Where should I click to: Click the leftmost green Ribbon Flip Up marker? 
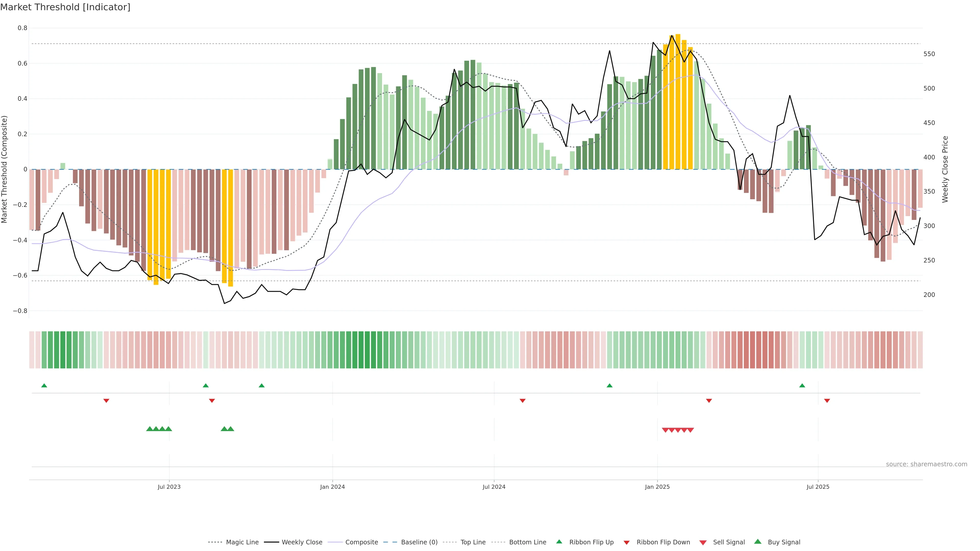click(x=44, y=386)
